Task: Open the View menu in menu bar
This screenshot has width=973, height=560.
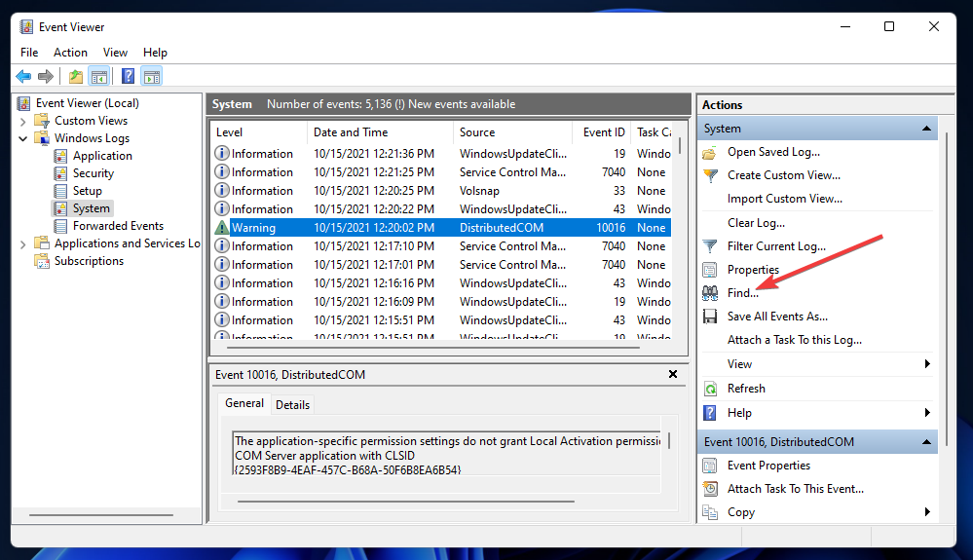Action: click(x=115, y=52)
